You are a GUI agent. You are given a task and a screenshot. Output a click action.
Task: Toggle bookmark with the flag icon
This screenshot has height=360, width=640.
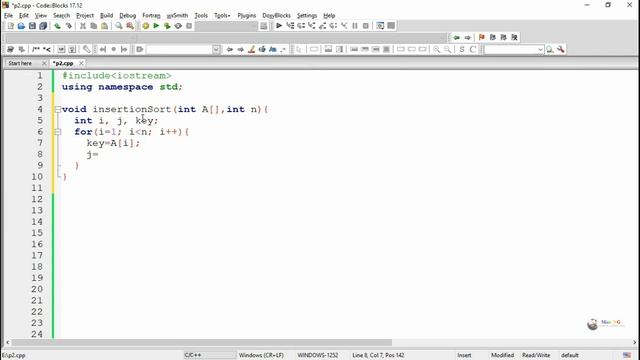point(482,38)
